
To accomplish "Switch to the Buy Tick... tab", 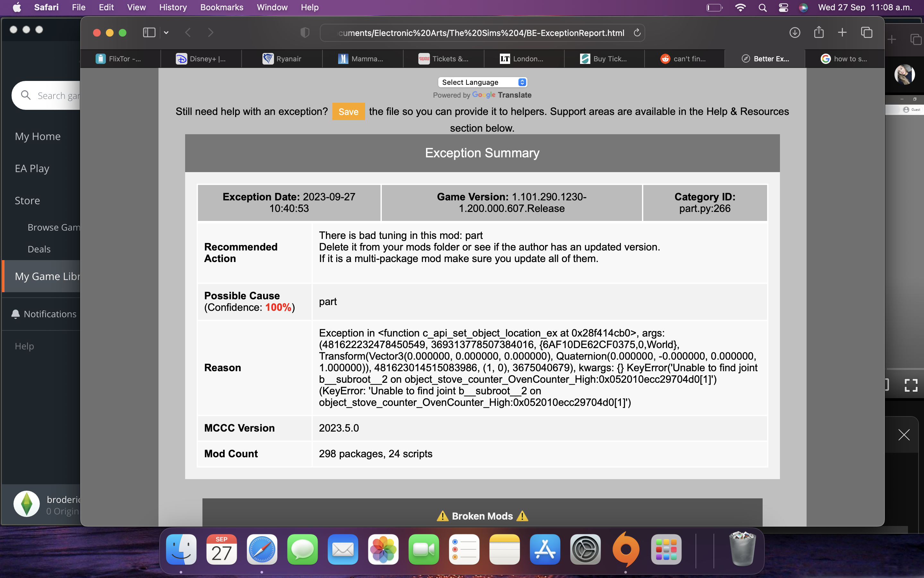I will point(604,59).
